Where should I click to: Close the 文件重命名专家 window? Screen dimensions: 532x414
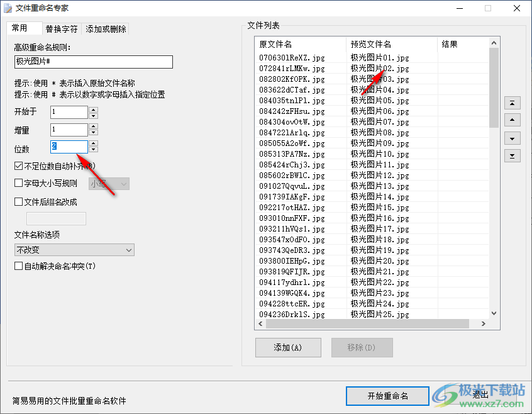point(517,8)
